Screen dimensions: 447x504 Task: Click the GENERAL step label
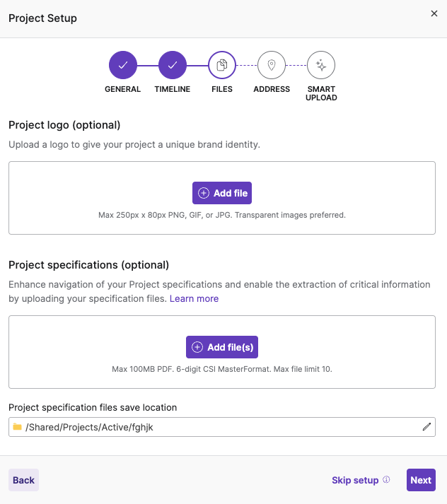pyautogui.click(x=123, y=90)
